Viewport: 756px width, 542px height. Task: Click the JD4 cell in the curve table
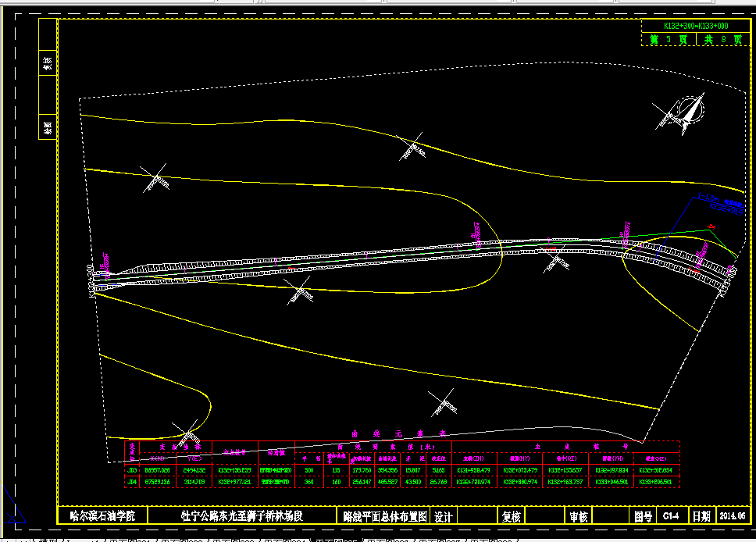132,482
